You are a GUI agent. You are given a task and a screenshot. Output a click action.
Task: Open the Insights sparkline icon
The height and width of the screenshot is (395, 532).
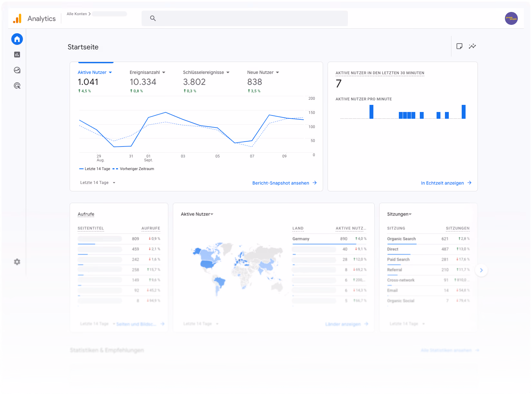pos(472,46)
